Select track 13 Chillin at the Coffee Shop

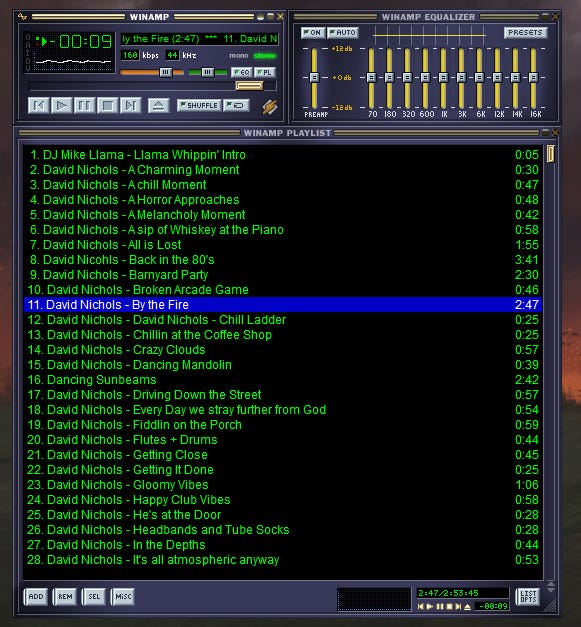(283, 335)
